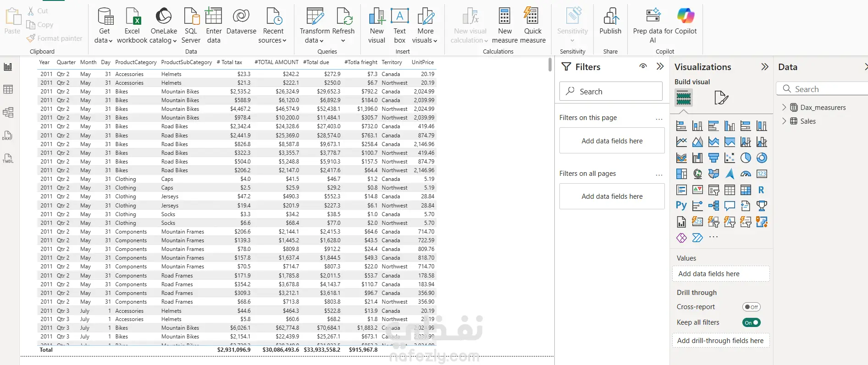Open TMDL view in left sidebar
Viewport: 868px width, 365px height.
tap(8, 159)
